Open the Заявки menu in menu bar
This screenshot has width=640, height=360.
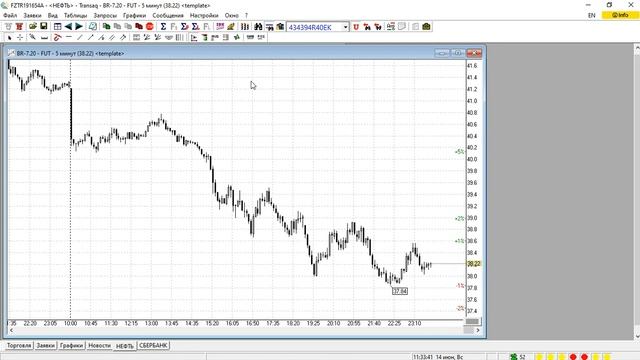click(32, 16)
